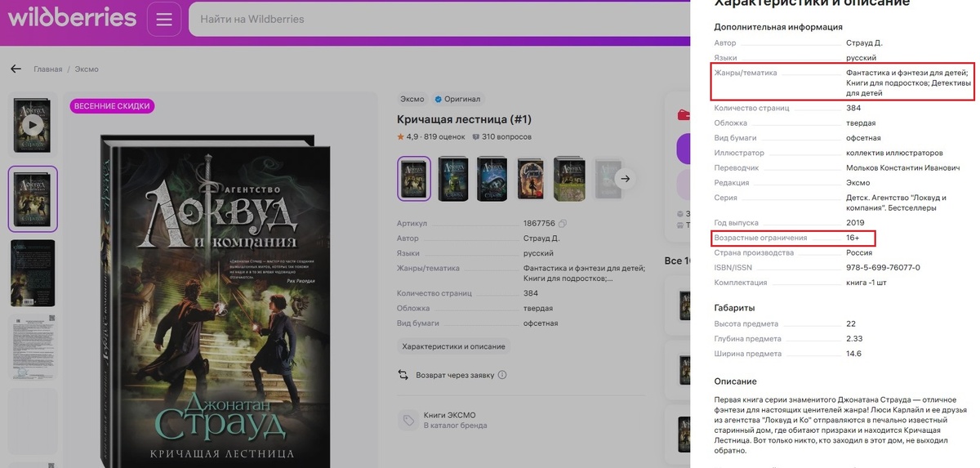Open the hamburger catalog menu
This screenshot has width=980, height=468.
tap(164, 19)
